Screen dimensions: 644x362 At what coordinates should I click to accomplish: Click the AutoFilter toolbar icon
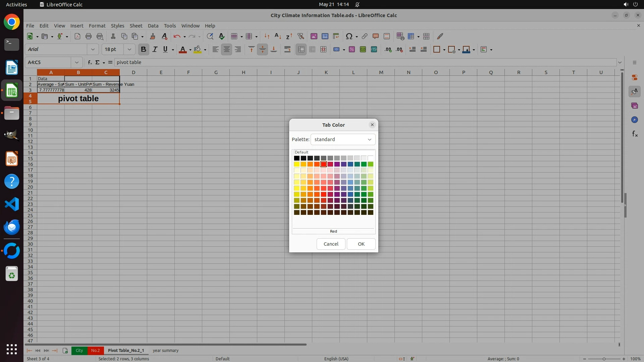point(301,36)
